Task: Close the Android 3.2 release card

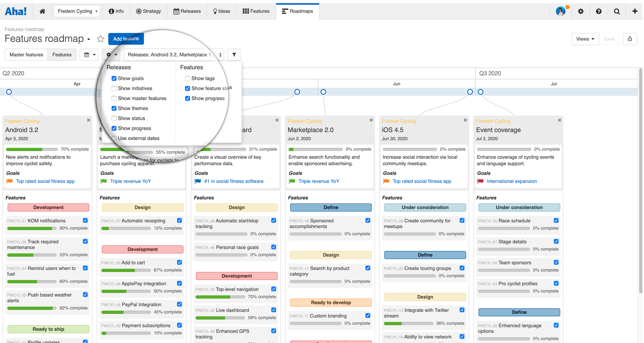Action: [x=89, y=120]
